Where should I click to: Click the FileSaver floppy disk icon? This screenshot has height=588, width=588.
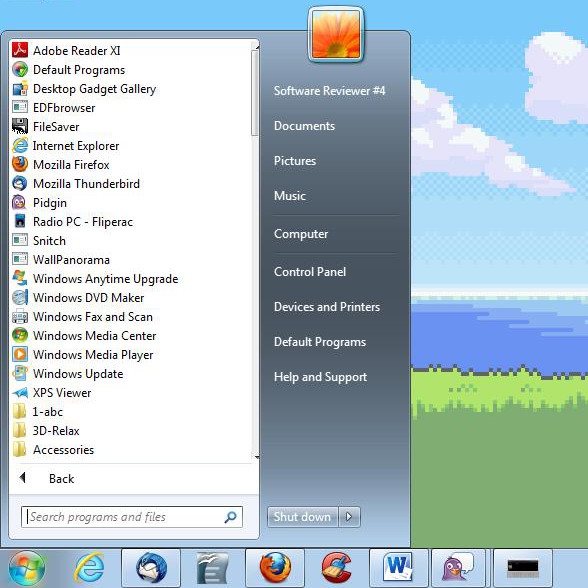point(20,126)
